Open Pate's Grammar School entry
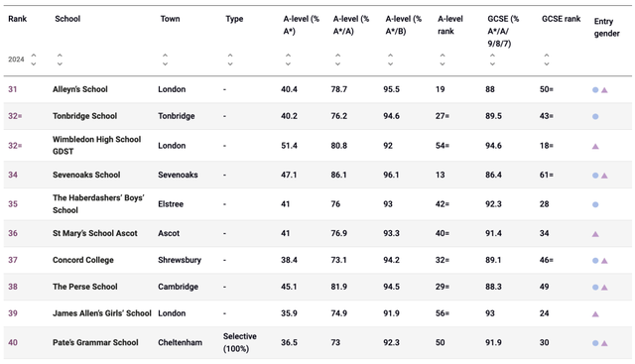 [x=95, y=342]
